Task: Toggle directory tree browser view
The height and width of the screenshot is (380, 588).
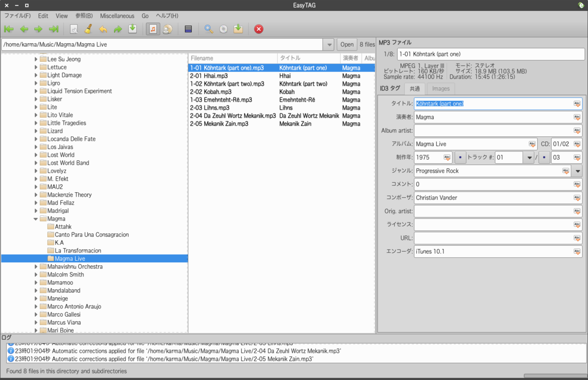Action: coord(152,29)
